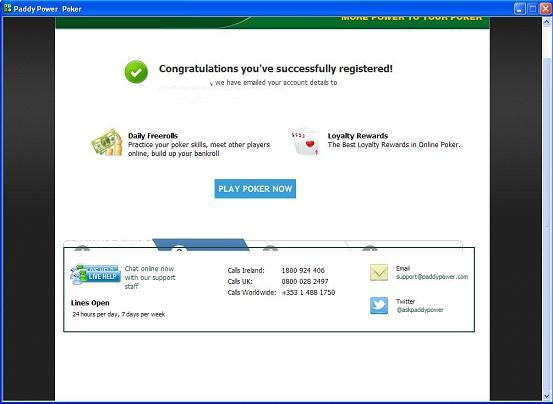Click the Twitter bird icon
Viewport: 553px width, 404px height.
click(x=379, y=305)
